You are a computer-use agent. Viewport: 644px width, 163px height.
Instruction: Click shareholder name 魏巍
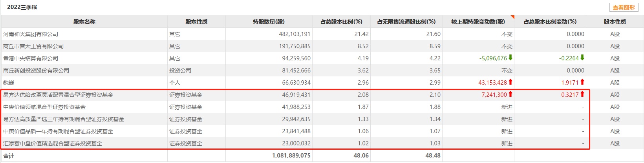pos(9,83)
